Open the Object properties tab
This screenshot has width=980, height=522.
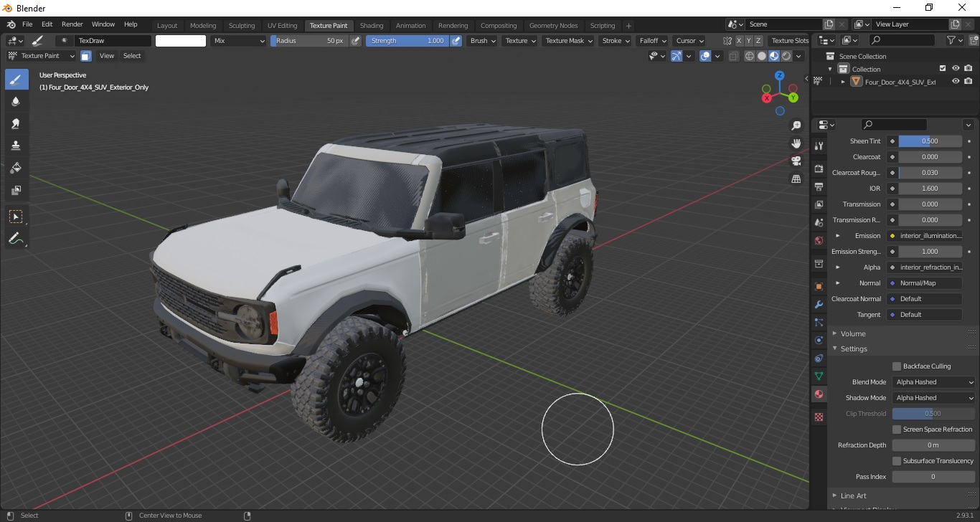[819, 287]
